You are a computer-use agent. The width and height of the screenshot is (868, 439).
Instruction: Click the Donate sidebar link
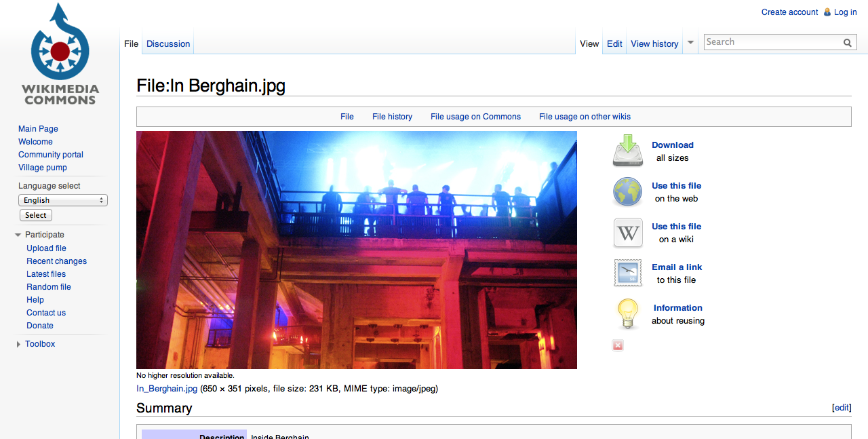(40, 326)
